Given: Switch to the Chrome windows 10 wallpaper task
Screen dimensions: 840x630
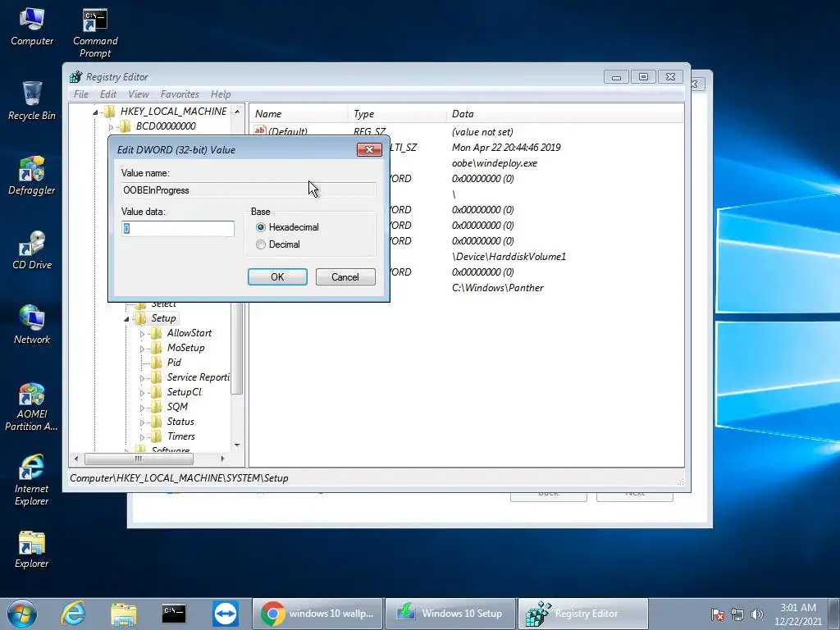Looking at the screenshot, I should tap(317, 614).
